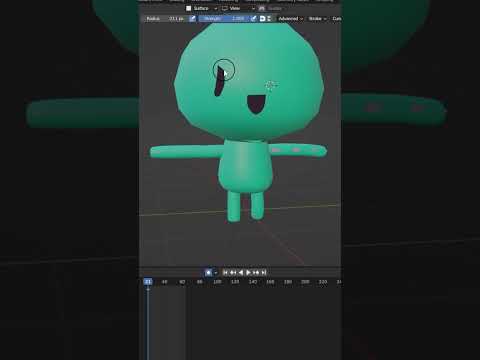This screenshot has height=360, width=480.
Task: Click the brush Radius field
Action: pyautogui.click(x=166, y=19)
